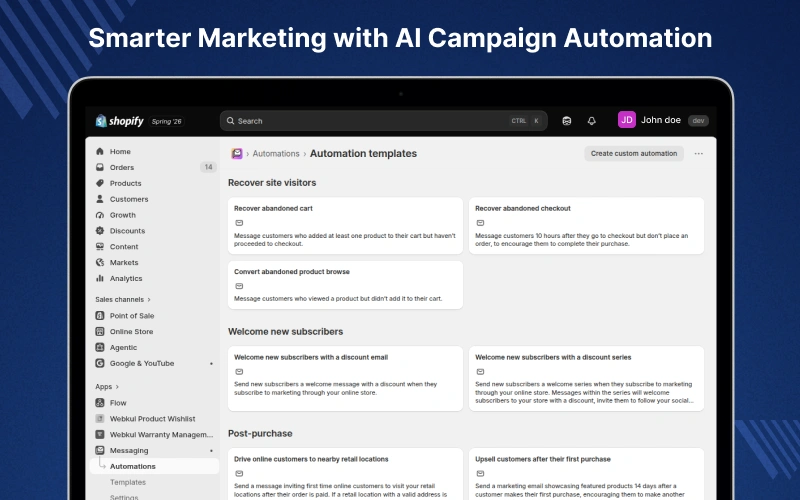Click the CTRL K shortcut hint
Image resolution: width=800 pixels, height=500 pixels.
click(x=526, y=121)
